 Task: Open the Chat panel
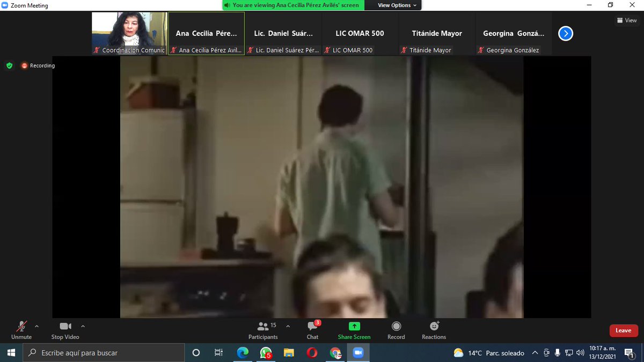(313, 330)
